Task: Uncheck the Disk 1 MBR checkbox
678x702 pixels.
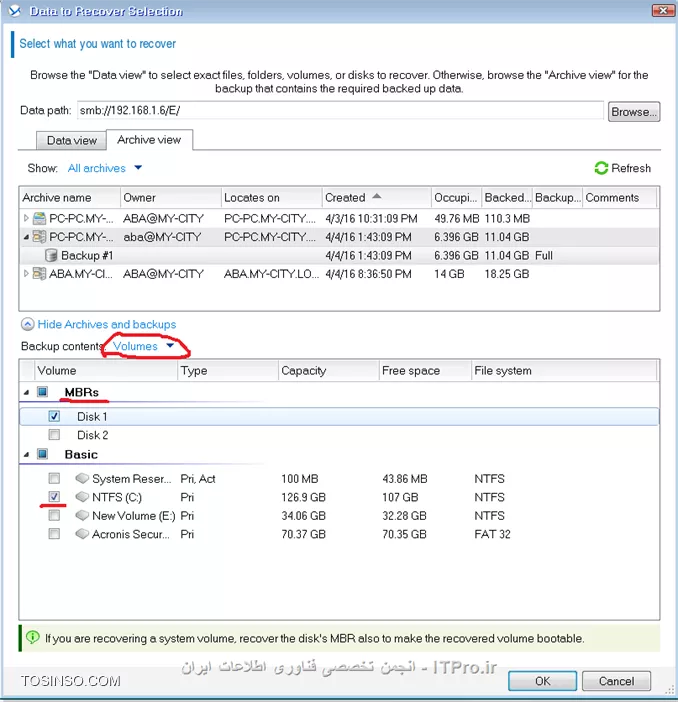Action: tap(54, 416)
